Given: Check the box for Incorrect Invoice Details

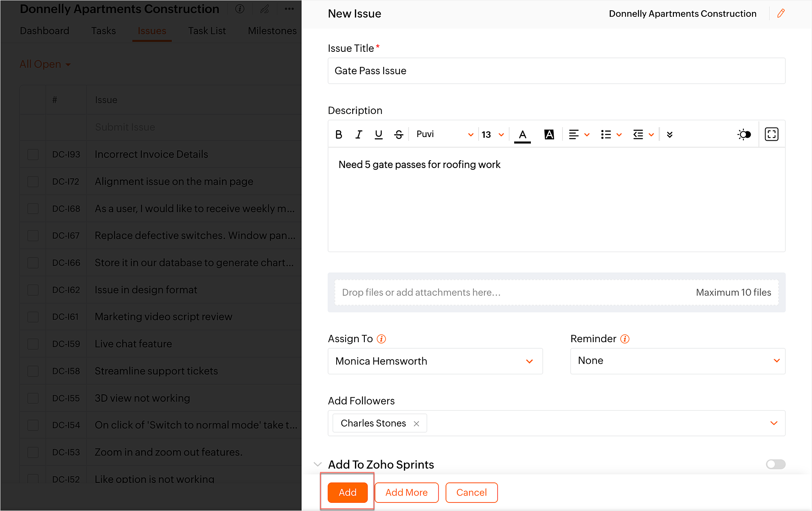Looking at the screenshot, I should pos(33,155).
